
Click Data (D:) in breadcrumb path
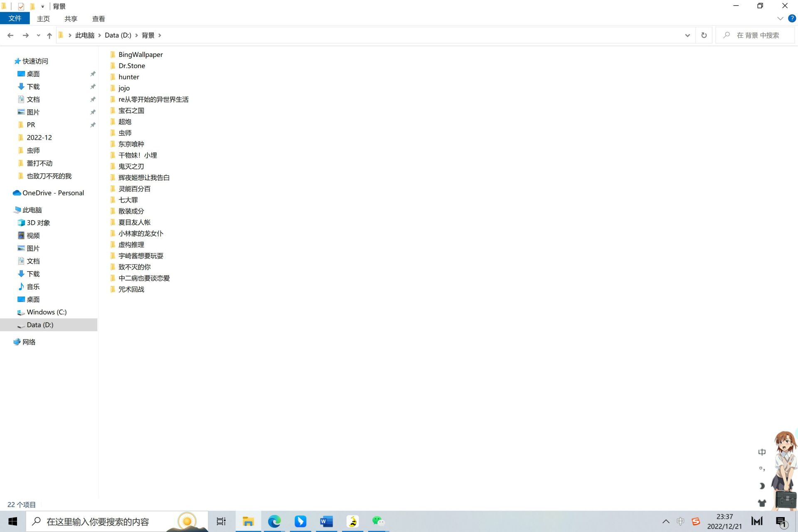coord(118,35)
